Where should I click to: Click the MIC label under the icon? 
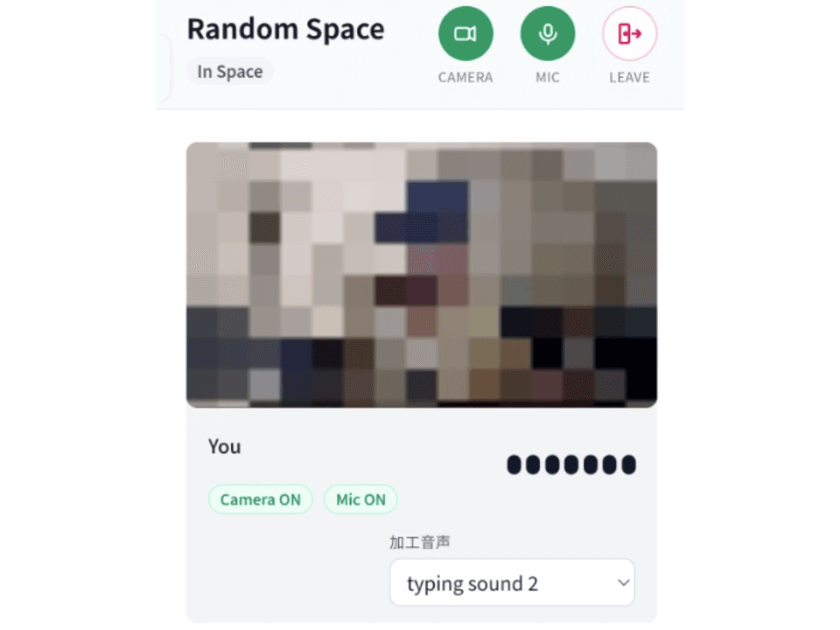tap(548, 78)
